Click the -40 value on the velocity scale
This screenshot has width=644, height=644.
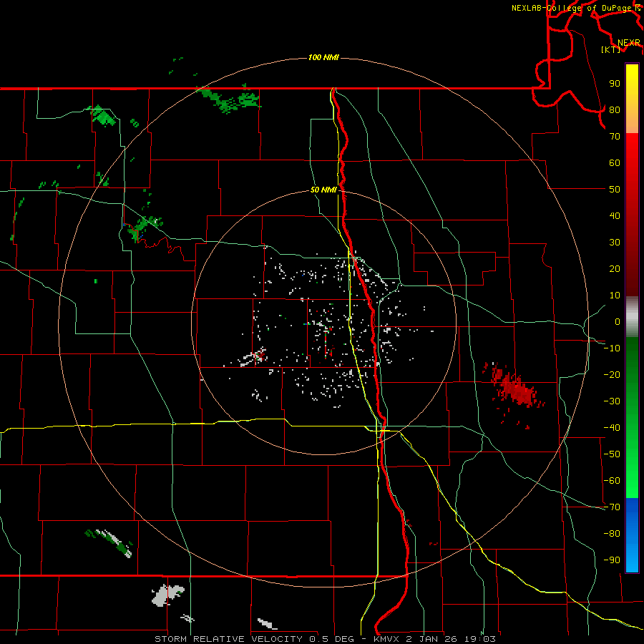(x=612, y=428)
